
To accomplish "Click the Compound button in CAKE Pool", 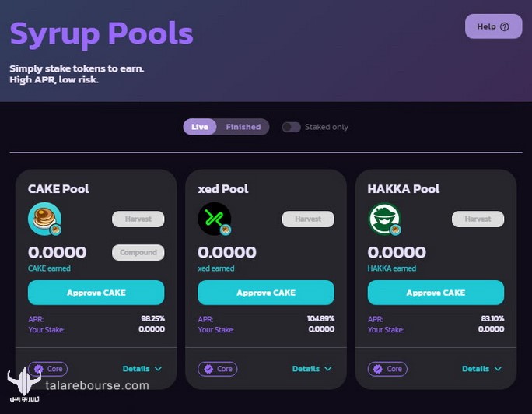I will pyautogui.click(x=138, y=252).
